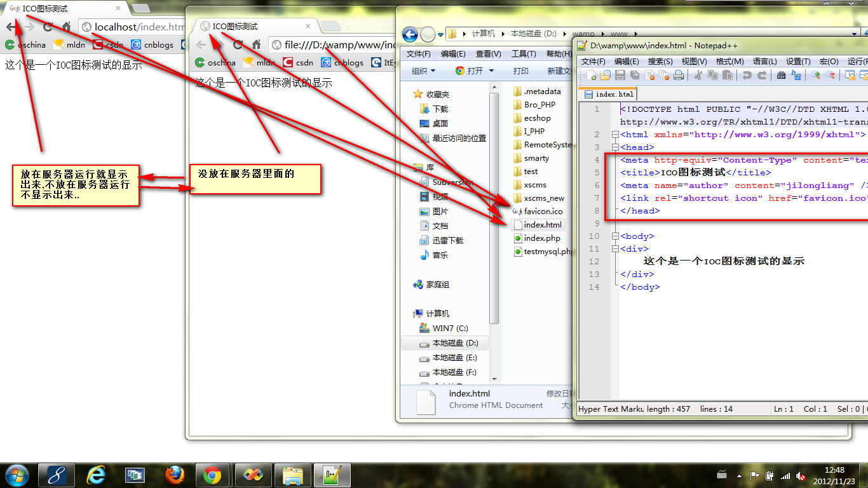Collapse the <div> fold marker on line 11
This screenshot has width=868, height=488.
[x=614, y=249]
